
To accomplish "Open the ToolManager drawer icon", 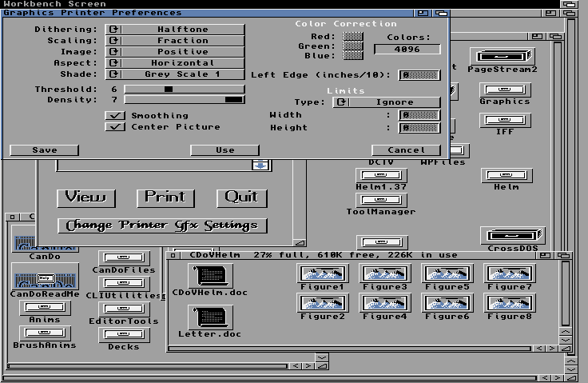I will coord(381,200).
